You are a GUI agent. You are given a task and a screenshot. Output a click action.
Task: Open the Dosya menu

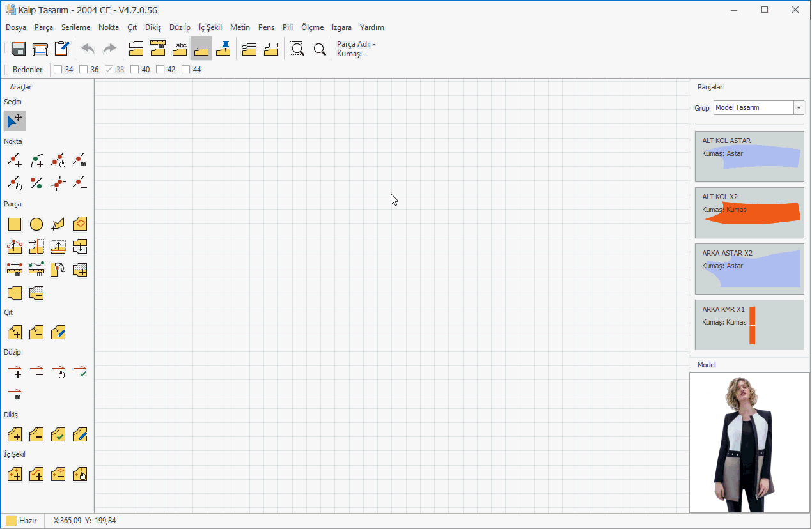16,27
